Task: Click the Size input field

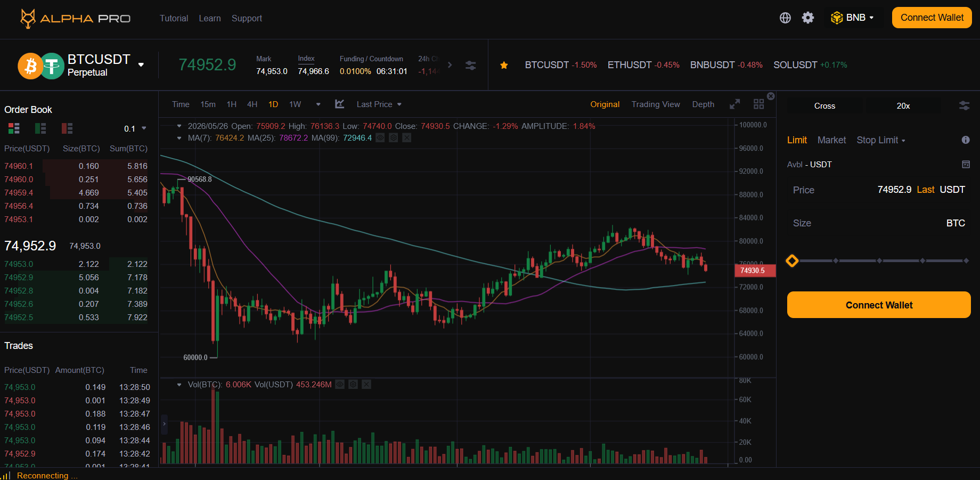Action: pos(879,223)
